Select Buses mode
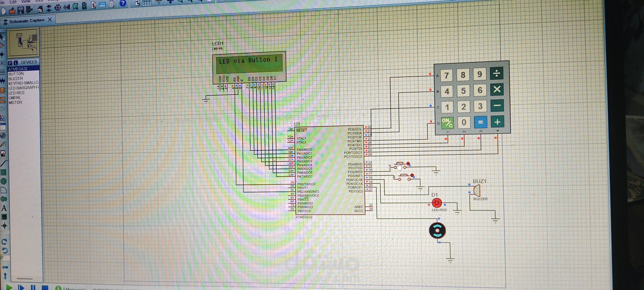The width and height of the screenshot is (644, 290). click(3, 81)
